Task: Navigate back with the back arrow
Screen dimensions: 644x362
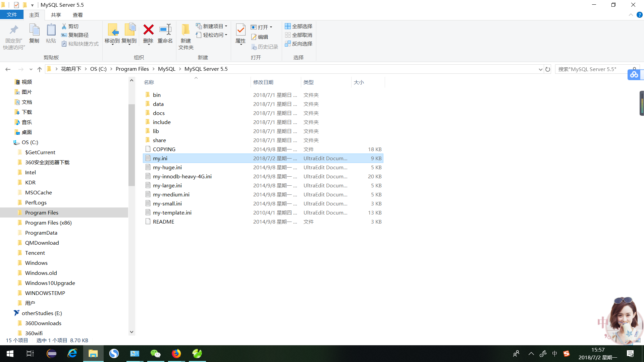Action: point(8,69)
